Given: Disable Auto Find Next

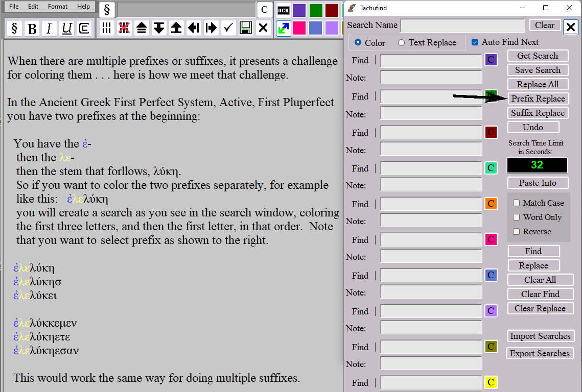Looking at the screenshot, I should coord(475,42).
